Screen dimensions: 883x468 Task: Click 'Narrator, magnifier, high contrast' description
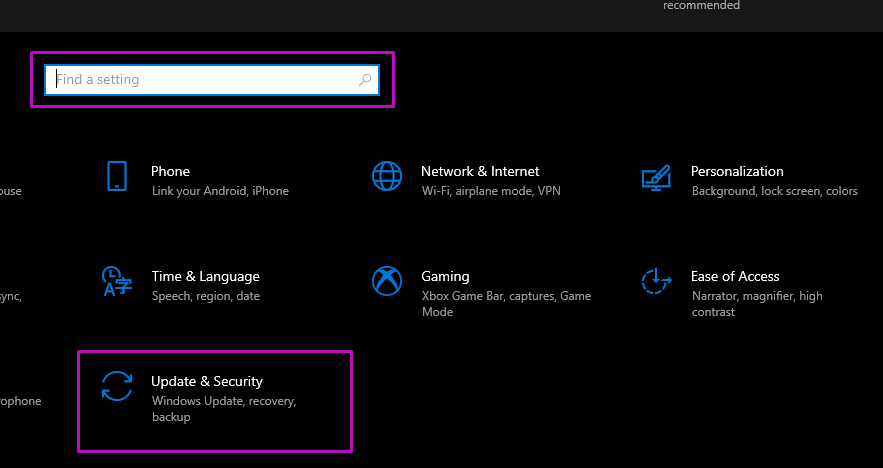[x=757, y=304]
